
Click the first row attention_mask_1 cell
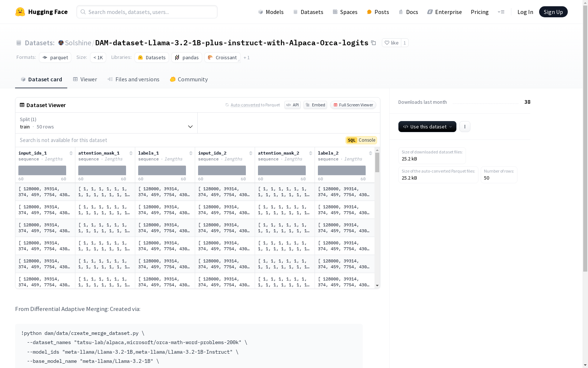(105, 192)
